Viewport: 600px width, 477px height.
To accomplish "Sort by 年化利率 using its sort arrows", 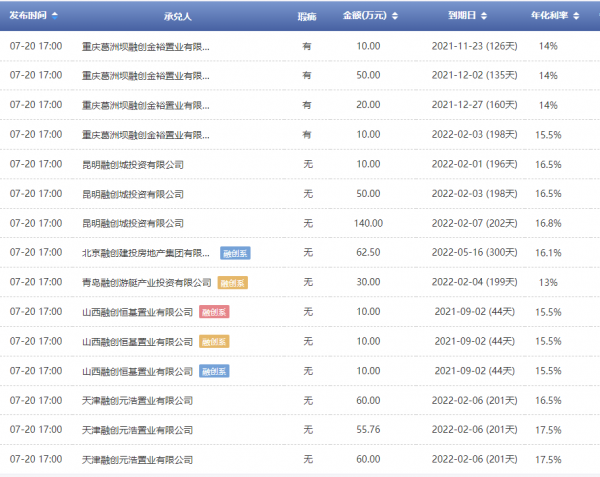I will pos(576,16).
